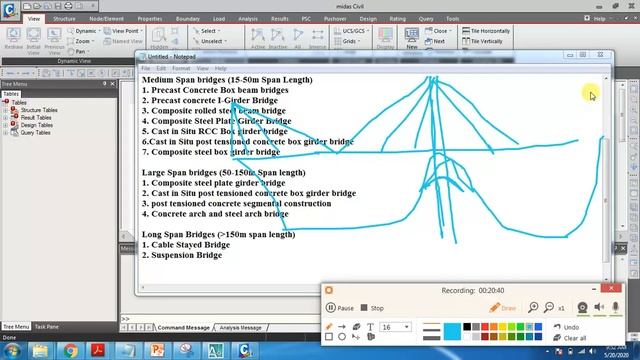Click the zoom in magnifier in recorder
The width and height of the screenshot is (640, 360).
pos(533,307)
